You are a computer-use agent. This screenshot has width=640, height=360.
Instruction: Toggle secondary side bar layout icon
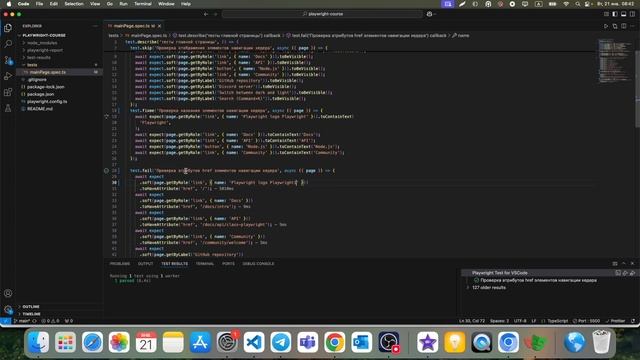pos(632,14)
